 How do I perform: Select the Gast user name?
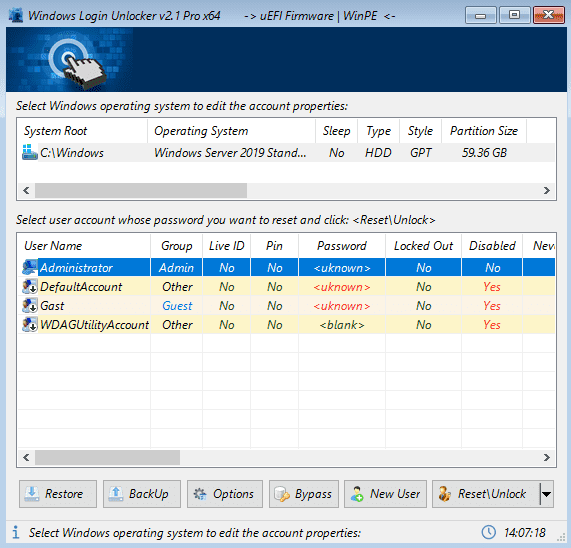click(x=52, y=306)
